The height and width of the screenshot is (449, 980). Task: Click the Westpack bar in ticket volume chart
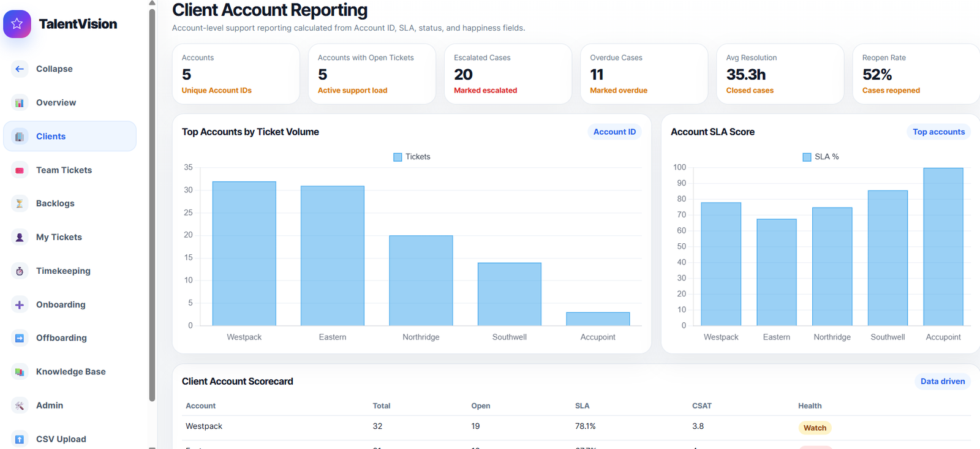pos(244,254)
